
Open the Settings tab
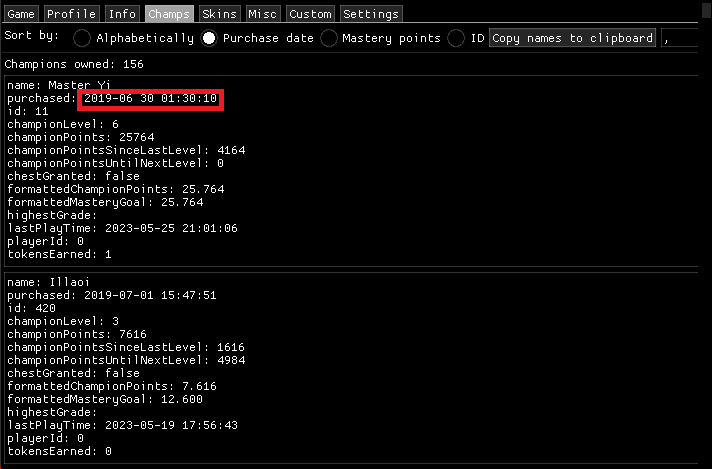pyautogui.click(x=371, y=14)
